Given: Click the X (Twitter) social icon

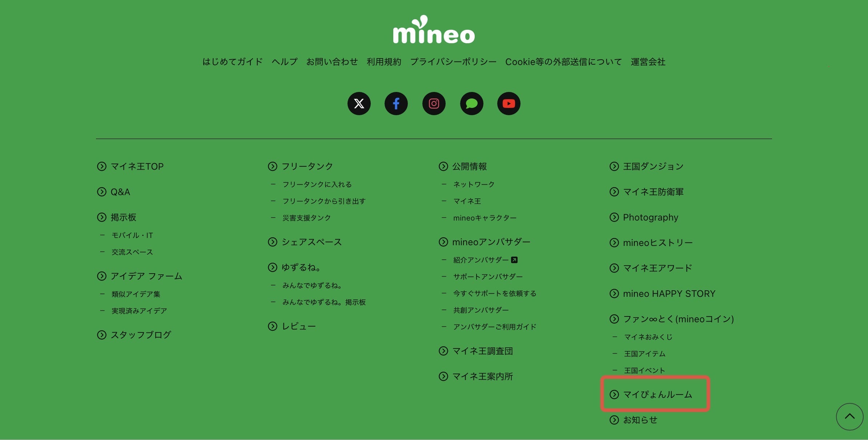Looking at the screenshot, I should (x=359, y=104).
